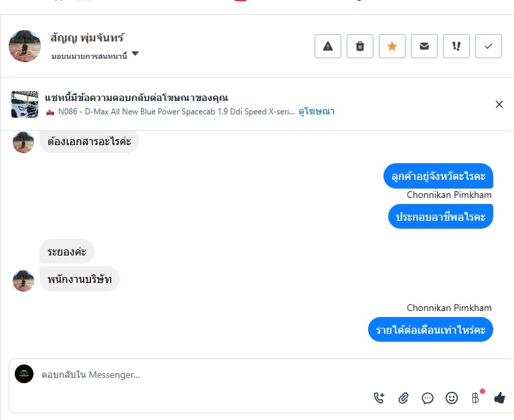Screen dimensions: 514x420
Task: Flag conversation as priority with exclamation icon
Action: pyautogui.click(x=456, y=46)
